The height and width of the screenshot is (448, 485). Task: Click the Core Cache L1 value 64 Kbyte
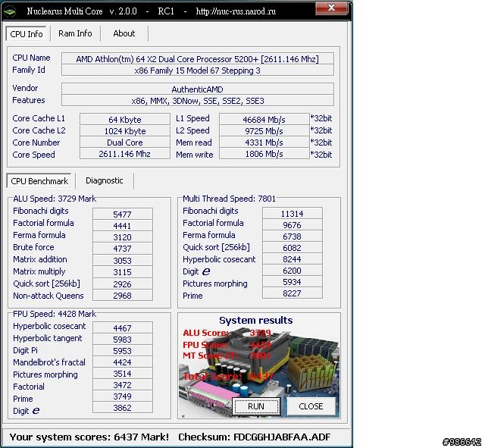(124, 120)
